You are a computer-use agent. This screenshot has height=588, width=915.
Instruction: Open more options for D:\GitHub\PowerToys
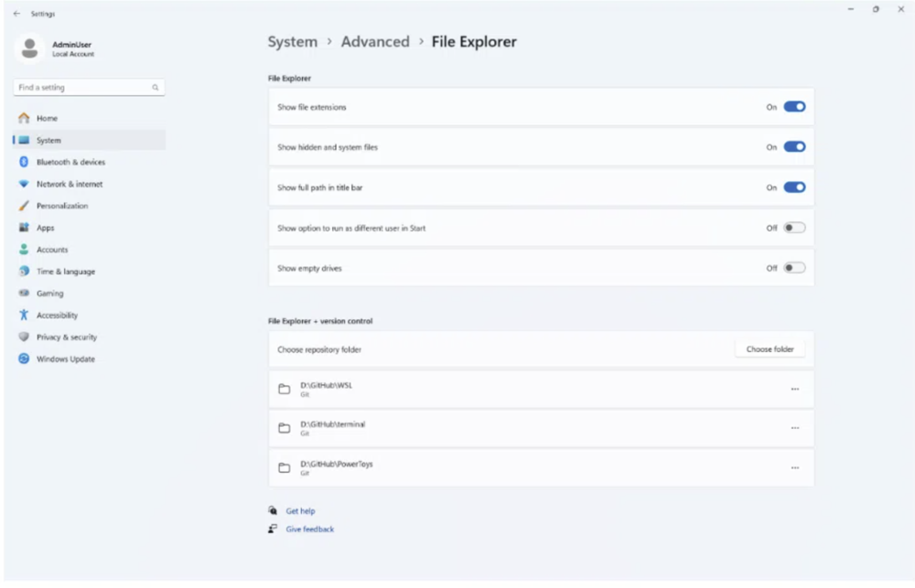pos(795,468)
